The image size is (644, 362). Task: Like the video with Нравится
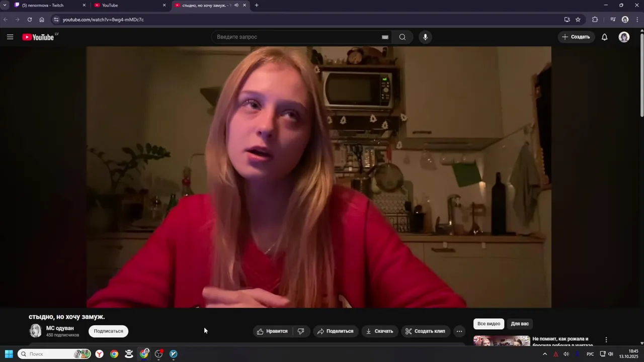point(272,331)
